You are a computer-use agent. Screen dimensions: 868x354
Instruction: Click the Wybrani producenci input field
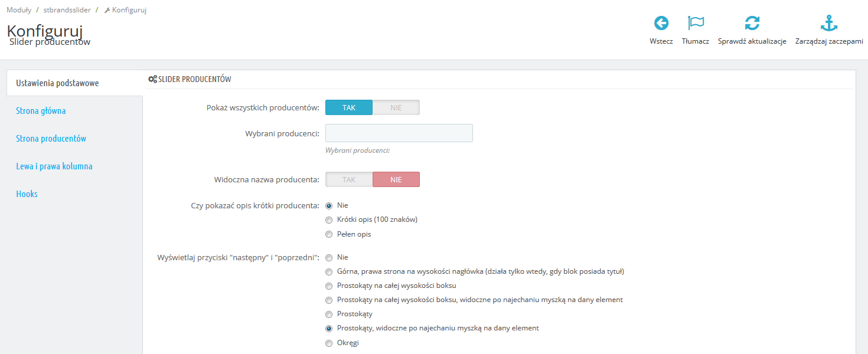(399, 133)
